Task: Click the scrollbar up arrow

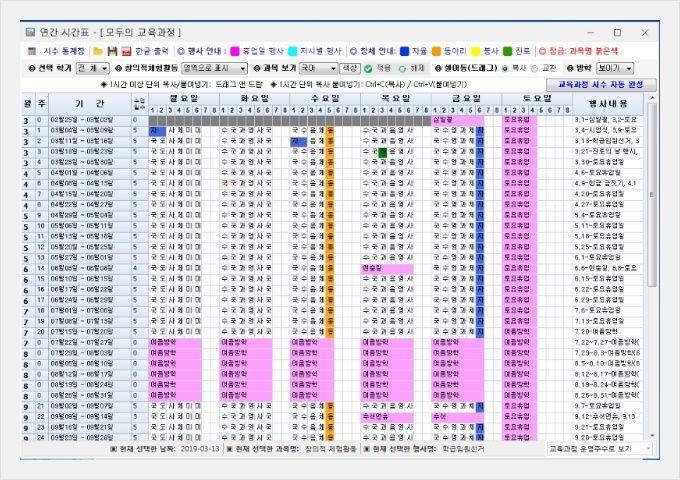Action: click(651, 98)
